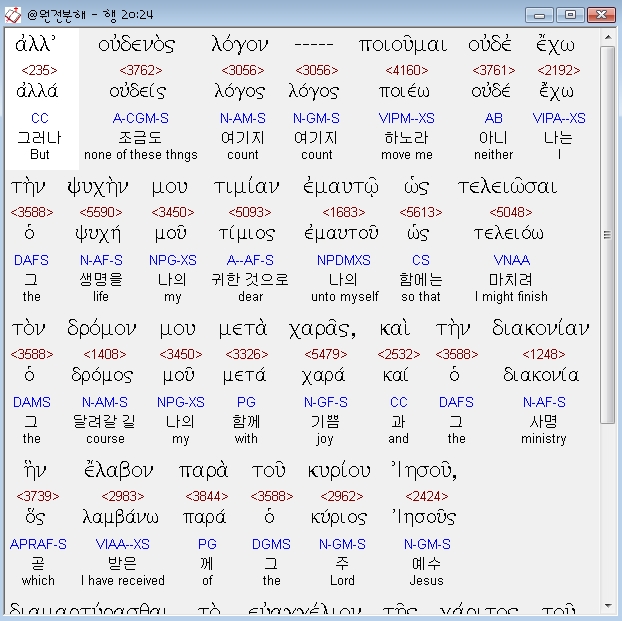622x621 pixels.
Task: Click the Greek word ἔλαβον
Action: 118,470
